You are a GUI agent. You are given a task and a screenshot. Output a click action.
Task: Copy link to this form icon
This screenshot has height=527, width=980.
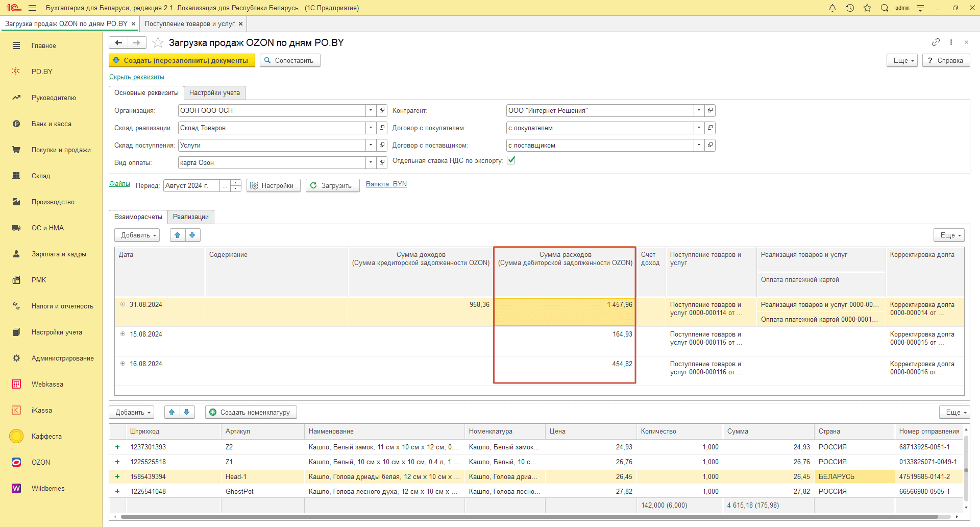pos(936,42)
